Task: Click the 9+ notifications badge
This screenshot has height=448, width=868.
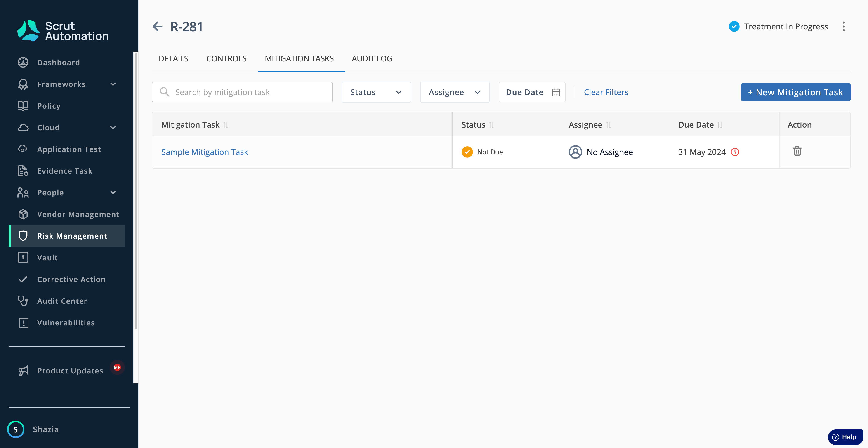Action: [117, 367]
